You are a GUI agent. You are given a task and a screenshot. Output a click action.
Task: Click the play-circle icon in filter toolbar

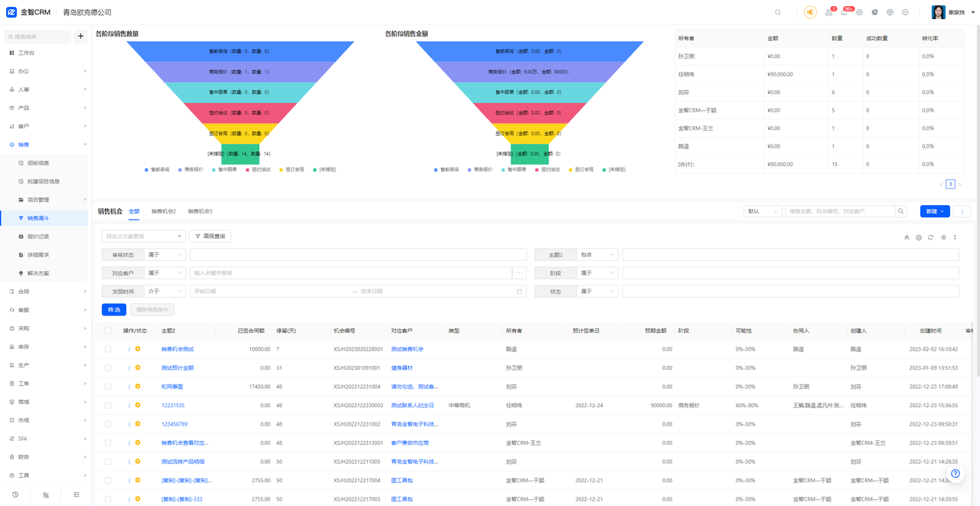(919, 237)
